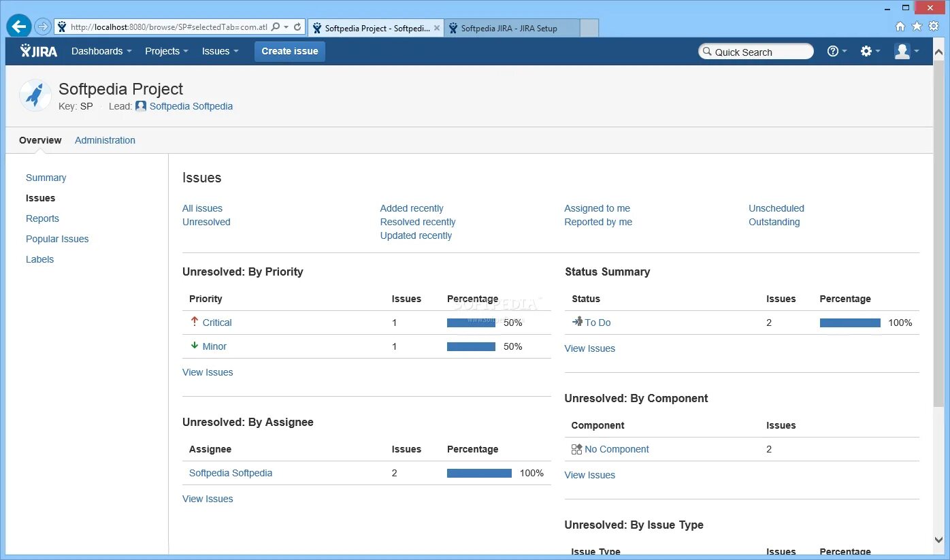Click the No Component link

(617, 449)
